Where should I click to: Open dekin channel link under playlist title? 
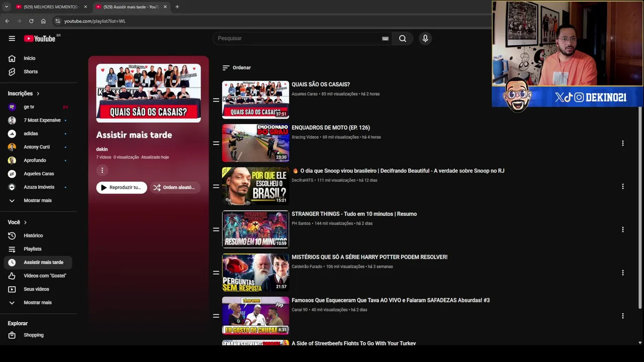click(x=102, y=149)
